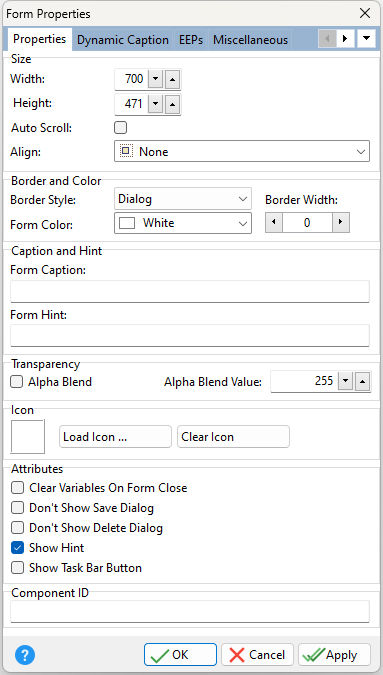This screenshot has height=675, width=383.
Task: Lower the Alpha Blend Value with down arrow
Action: coord(345,382)
